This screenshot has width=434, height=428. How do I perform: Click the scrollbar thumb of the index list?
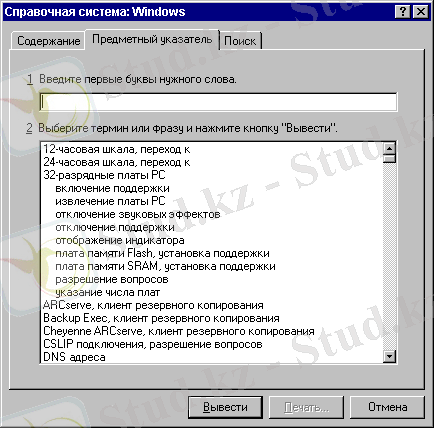pos(389,159)
